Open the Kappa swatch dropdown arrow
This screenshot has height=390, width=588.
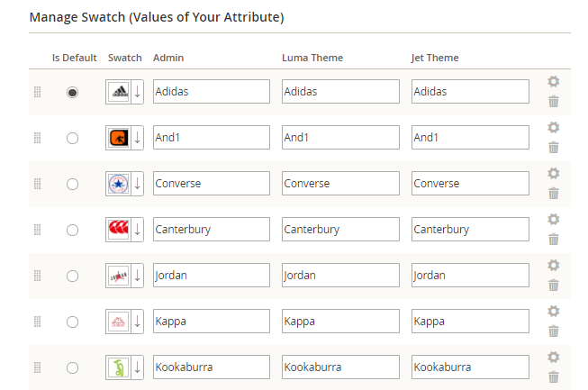pyautogui.click(x=137, y=322)
